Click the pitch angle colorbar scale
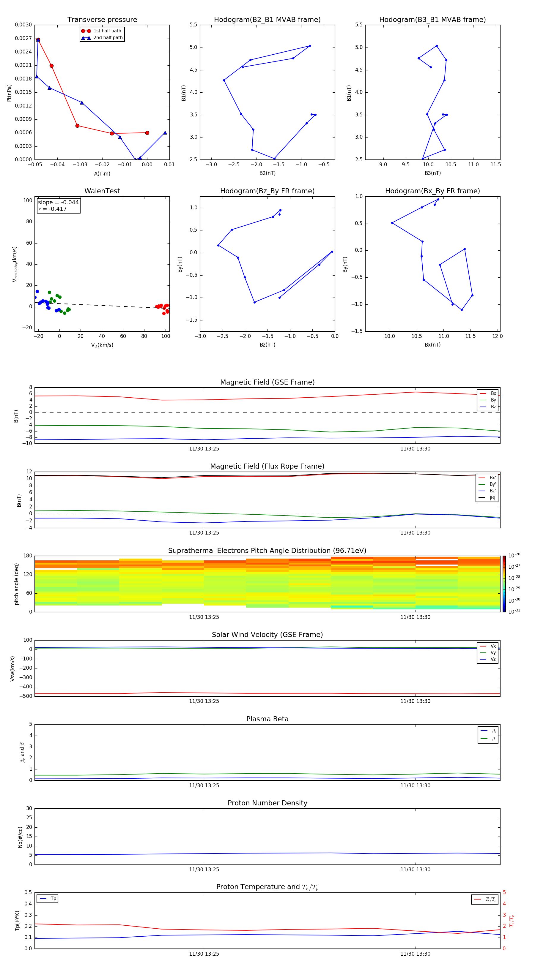 (x=504, y=584)
